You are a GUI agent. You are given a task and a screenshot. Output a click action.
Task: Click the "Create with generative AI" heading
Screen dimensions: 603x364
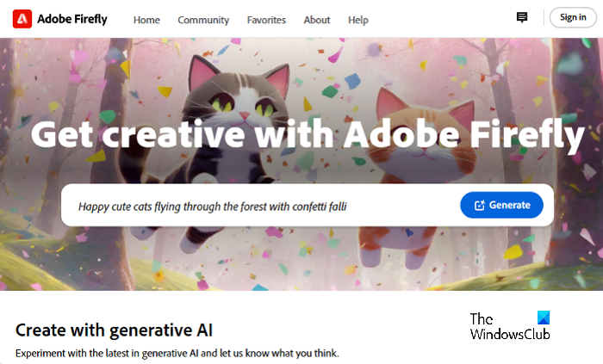(x=114, y=330)
